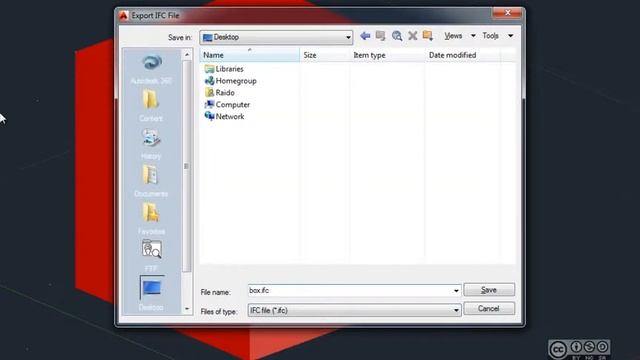Viewport: 640px width, 360px height.
Task: Select the Computer entry
Action: click(227, 104)
